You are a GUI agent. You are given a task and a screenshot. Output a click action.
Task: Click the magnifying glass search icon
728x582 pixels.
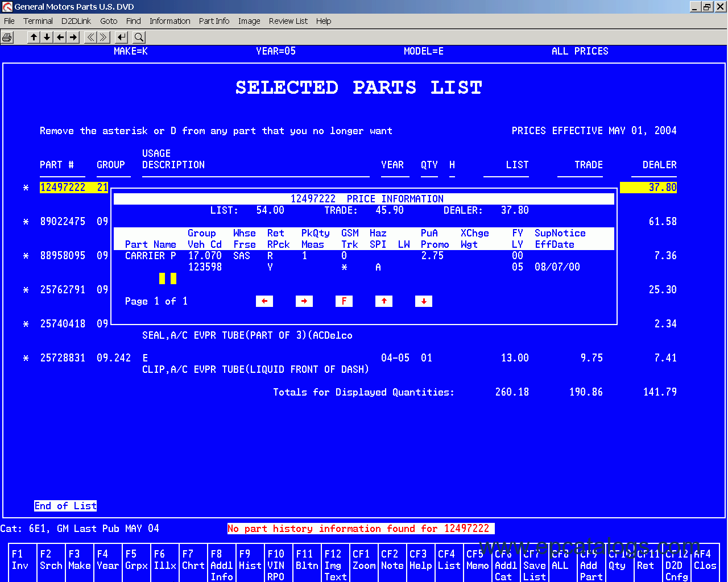139,38
